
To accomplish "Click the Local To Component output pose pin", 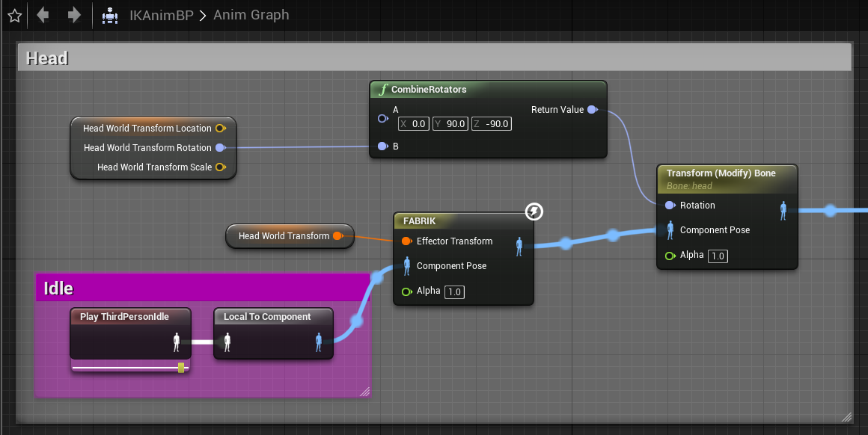I will pos(318,342).
